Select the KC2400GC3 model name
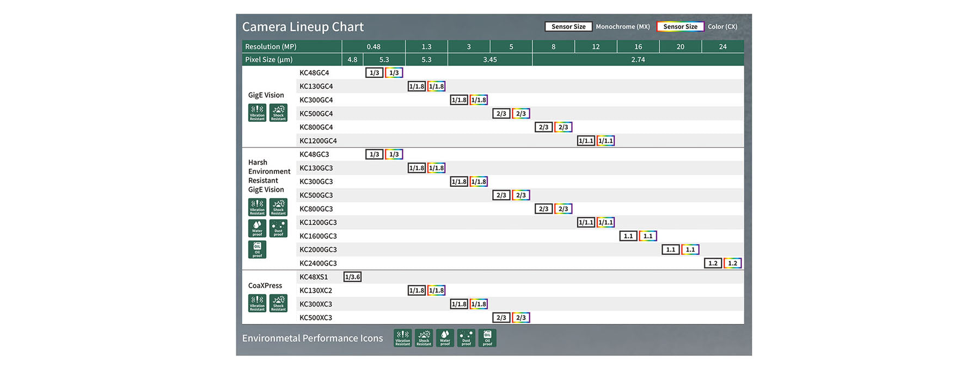Image resolution: width=980 pixels, height=369 pixels. click(x=318, y=263)
